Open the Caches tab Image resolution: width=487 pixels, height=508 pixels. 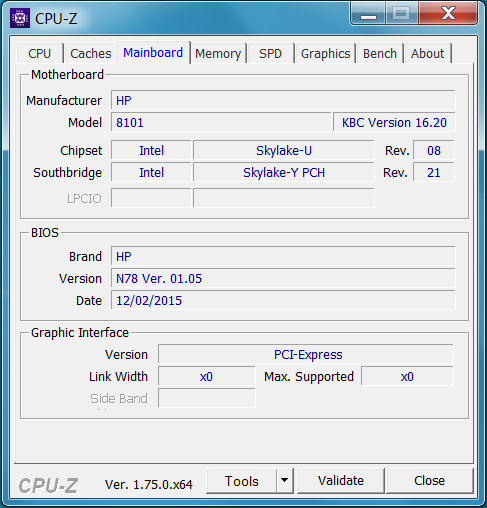(x=91, y=53)
